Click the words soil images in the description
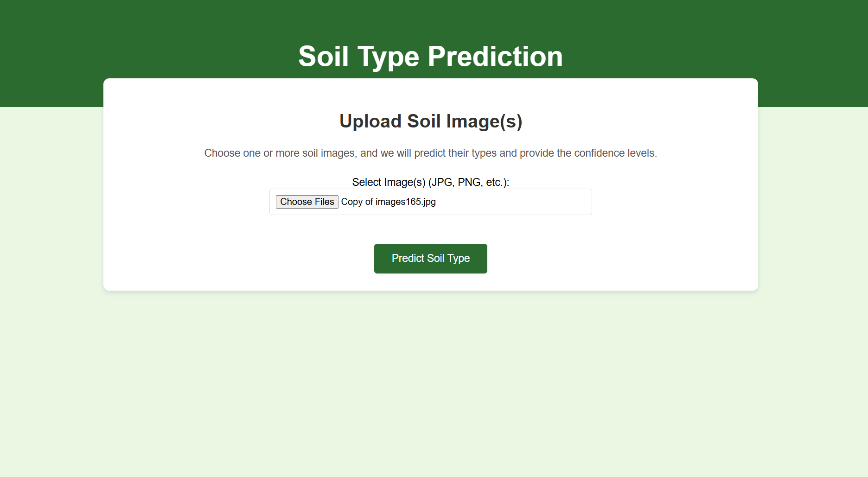This screenshot has height=477, width=868. point(329,153)
